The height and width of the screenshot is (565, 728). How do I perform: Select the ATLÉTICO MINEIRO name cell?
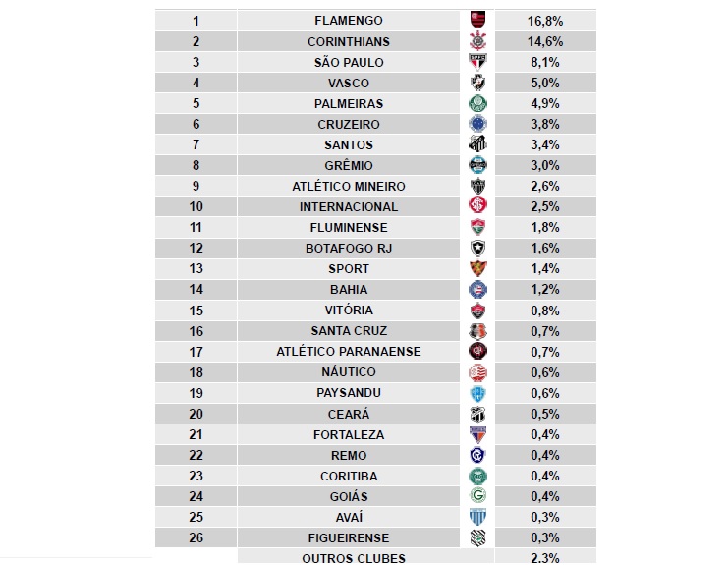coord(349,186)
